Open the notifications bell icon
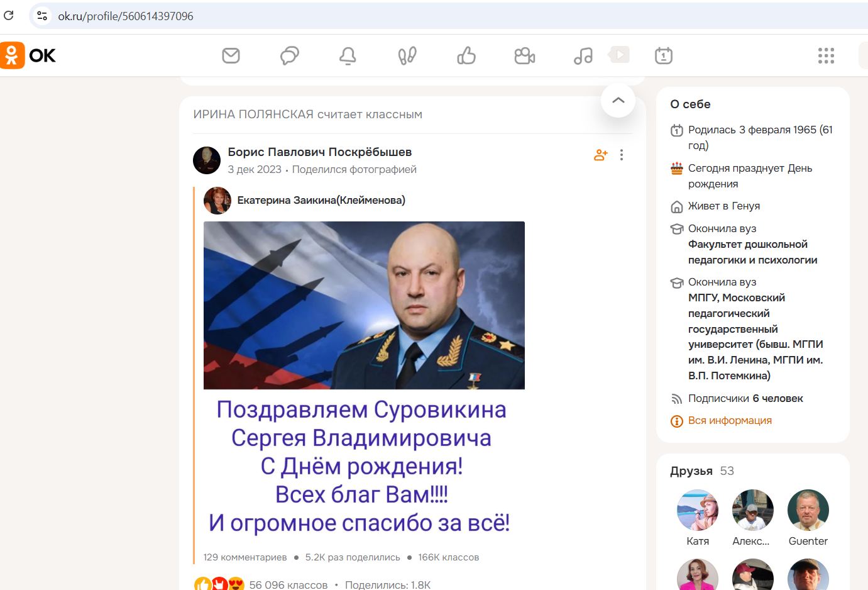 (x=348, y=55)
